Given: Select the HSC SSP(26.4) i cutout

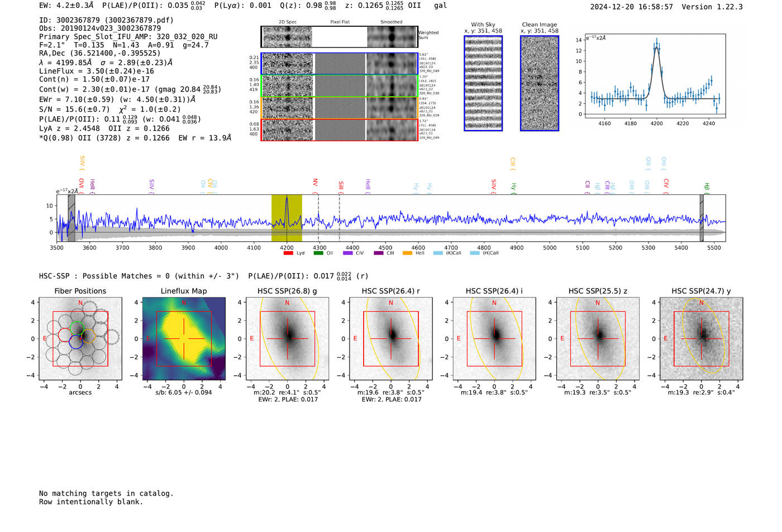Looking at the screenshot, I should pyautogui.click(x=494, y=338).
